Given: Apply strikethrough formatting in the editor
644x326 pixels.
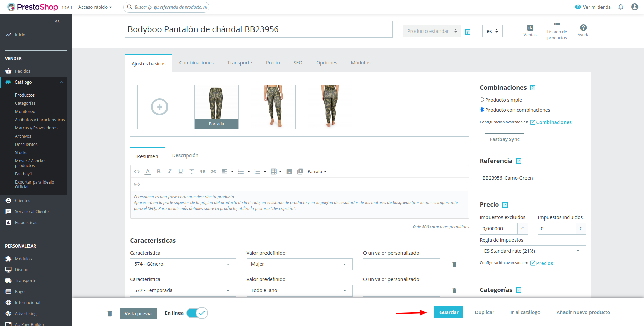Looking at the screenshot, I should [191, 172].
